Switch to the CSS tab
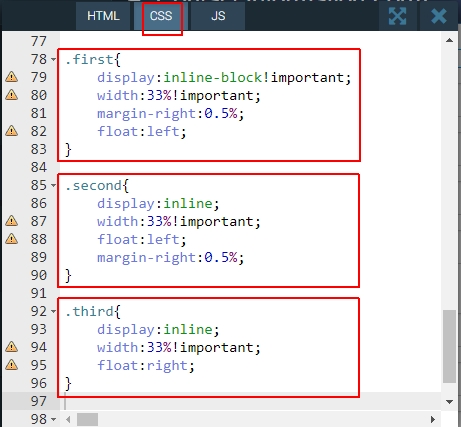461x427 pixels. (x=161, y=16)
